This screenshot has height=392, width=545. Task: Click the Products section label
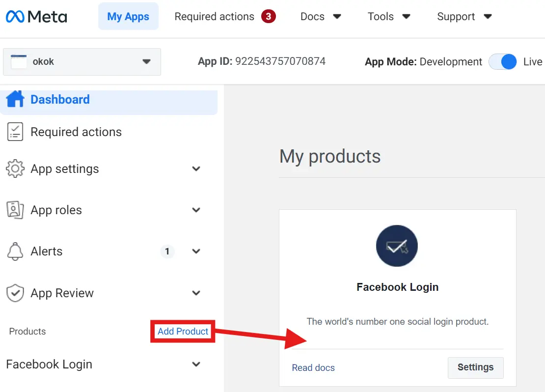tap(27, 331)
